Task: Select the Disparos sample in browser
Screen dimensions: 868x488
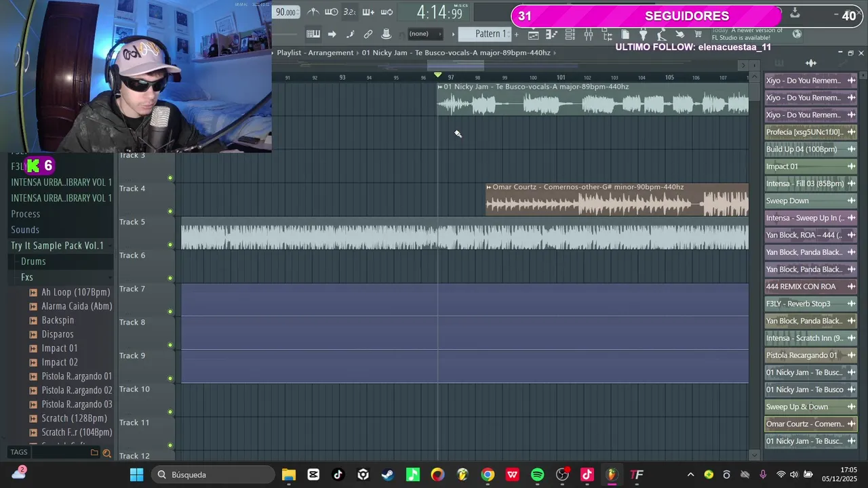Action: [58, 334]
